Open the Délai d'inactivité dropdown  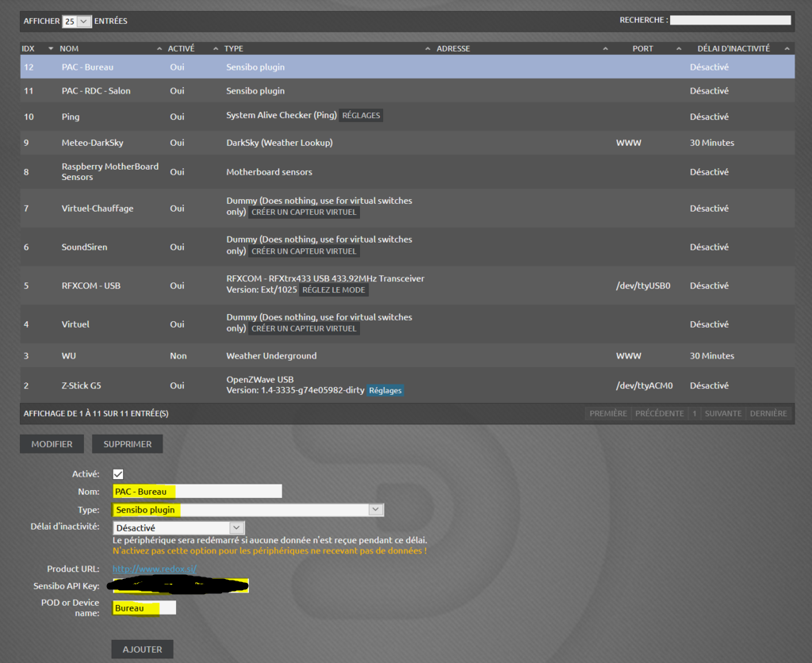point(236,527)
